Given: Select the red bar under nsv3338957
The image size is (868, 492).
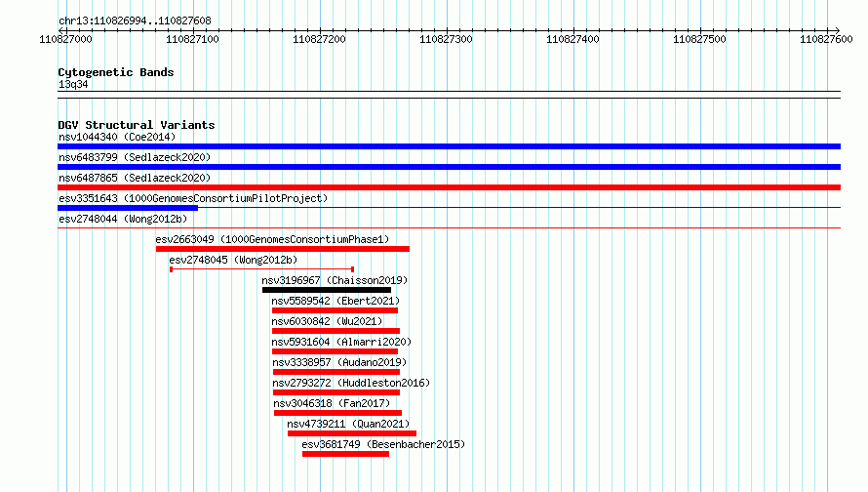Looking at the screenshot, I should [x=336, y=372].
